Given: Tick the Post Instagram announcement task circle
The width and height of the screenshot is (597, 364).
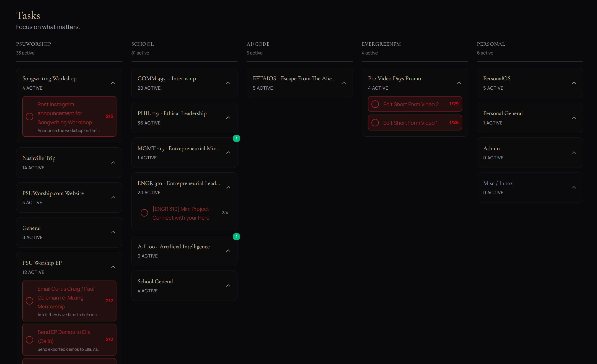Looking at the screenshot, I should coord(29,116).
